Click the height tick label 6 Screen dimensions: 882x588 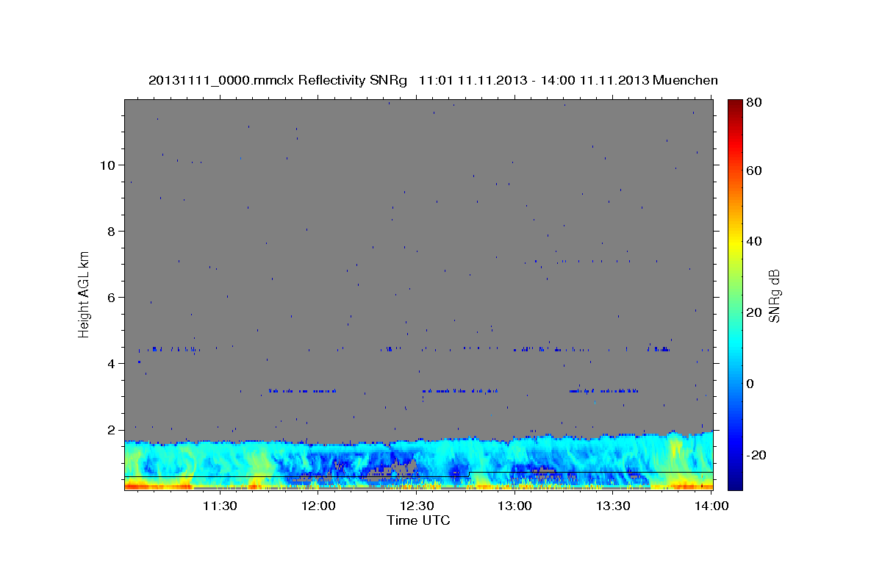coord(110,297)
